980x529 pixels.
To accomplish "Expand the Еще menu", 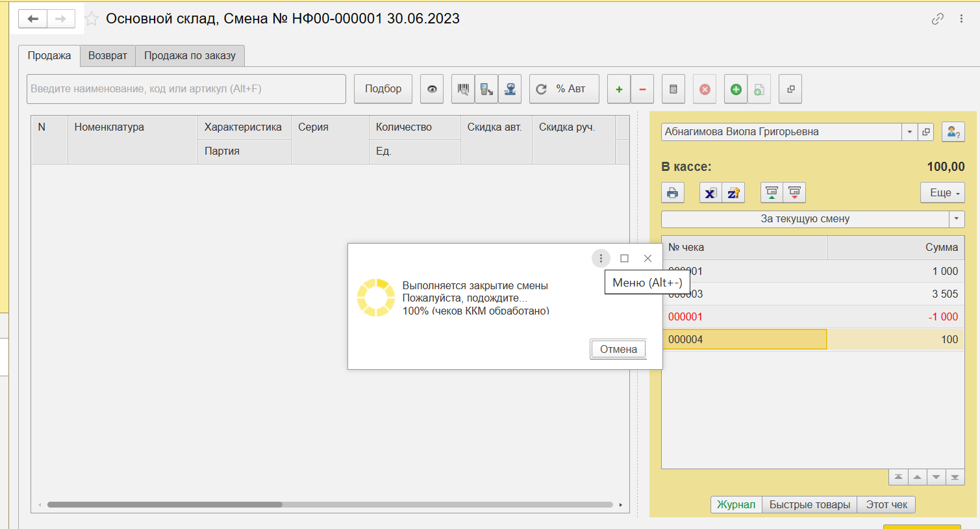I will 942,193.
